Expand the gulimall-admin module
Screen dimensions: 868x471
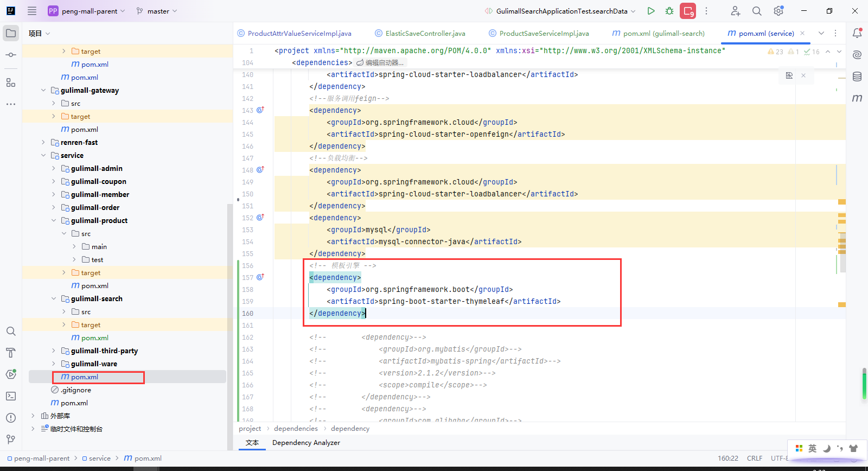point(54,168)
